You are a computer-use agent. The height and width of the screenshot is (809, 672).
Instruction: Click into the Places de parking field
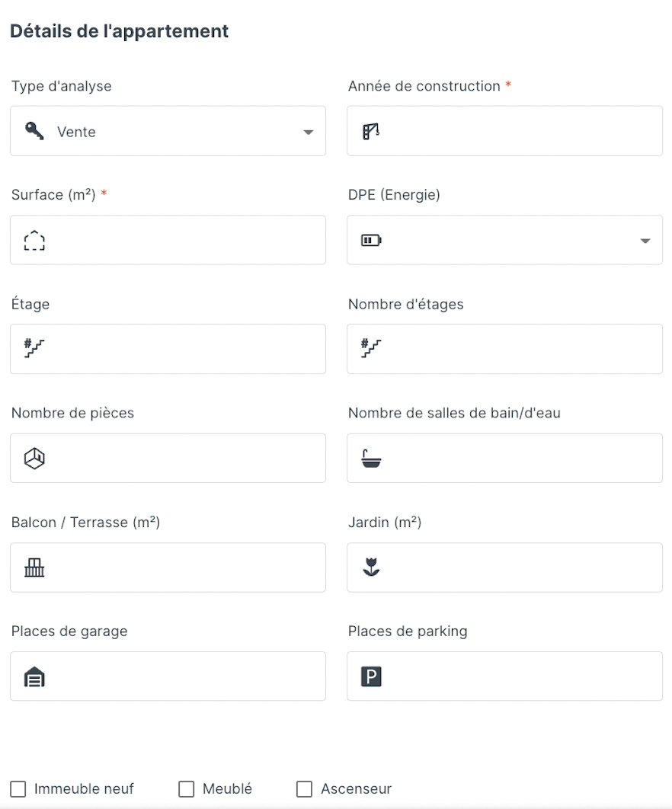point(505,676)
